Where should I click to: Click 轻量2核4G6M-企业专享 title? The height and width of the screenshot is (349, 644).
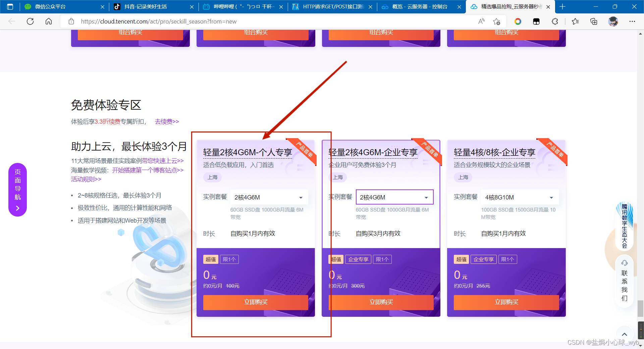[373, 153]
